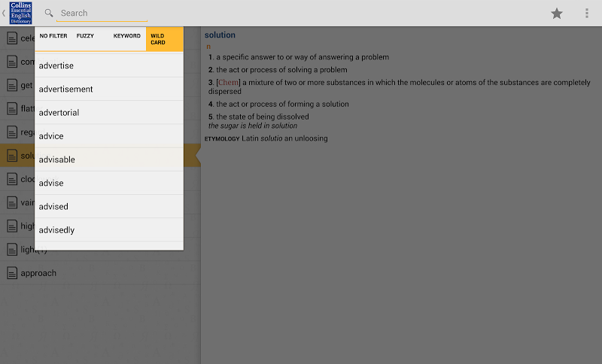This screenshot has height=364, width=602.
Task: Open the three-dot overflow menu
Action: tap(587, 13)
